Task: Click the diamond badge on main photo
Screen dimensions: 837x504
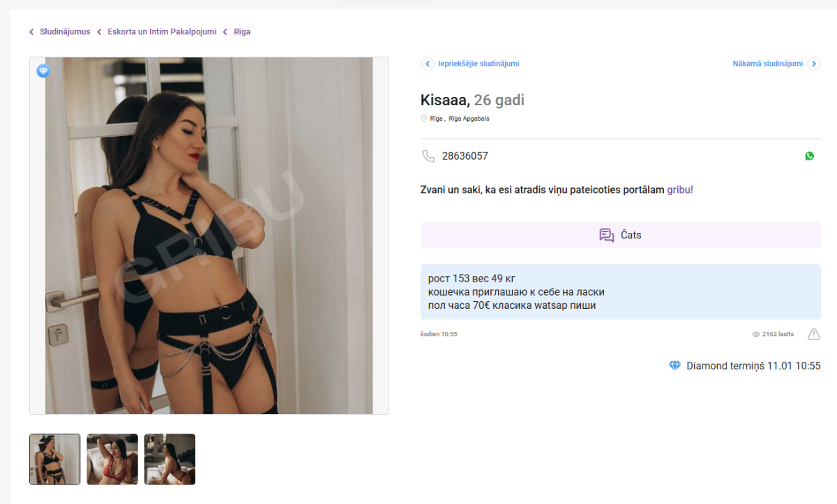Action: 43,70
